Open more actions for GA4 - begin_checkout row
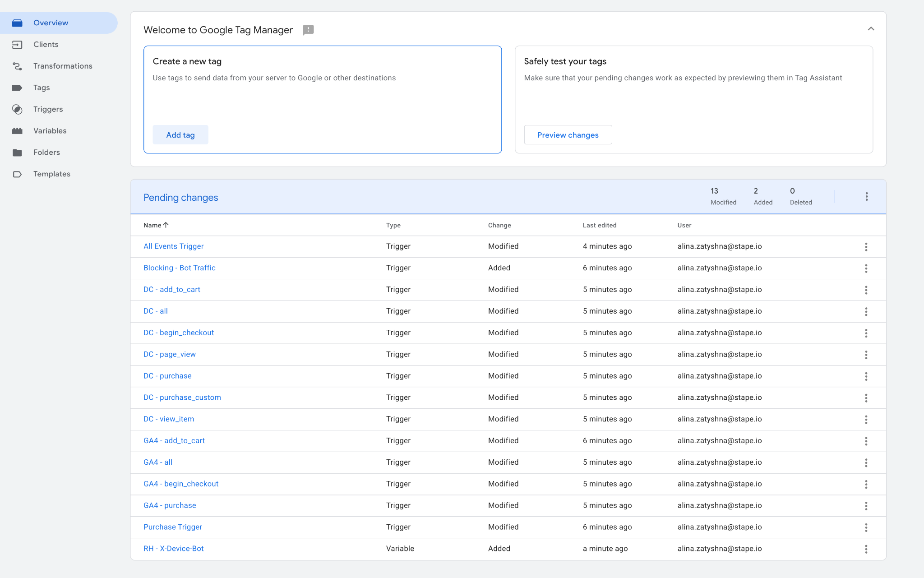924x578 pixels. pyautogui.click(x=866, y=485)
